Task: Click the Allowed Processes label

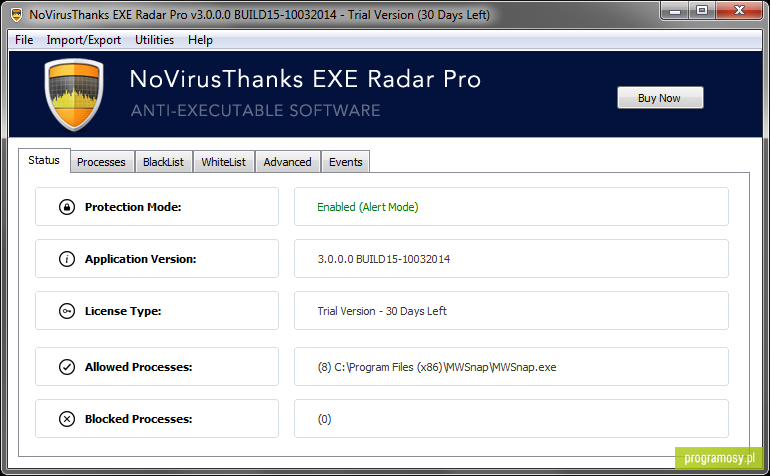Action: point(138,367)
